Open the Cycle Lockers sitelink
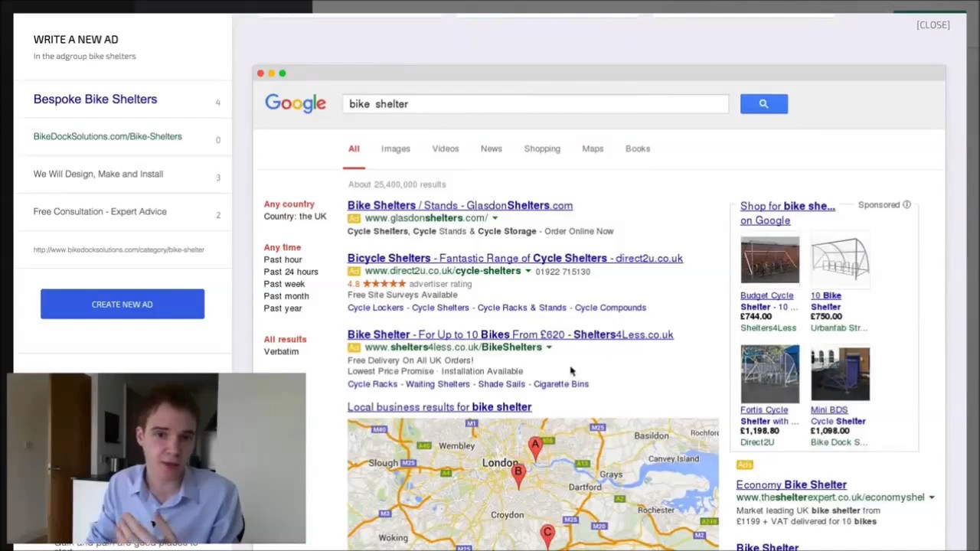Image resolution: width=980 pixels, height=551 pixels. coord(375,308)
